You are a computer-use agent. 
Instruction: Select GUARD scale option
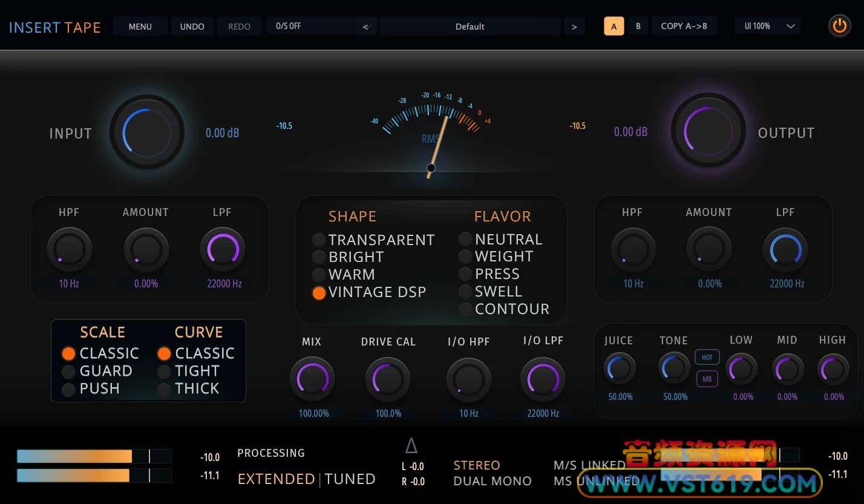click(x=97, y=371)
